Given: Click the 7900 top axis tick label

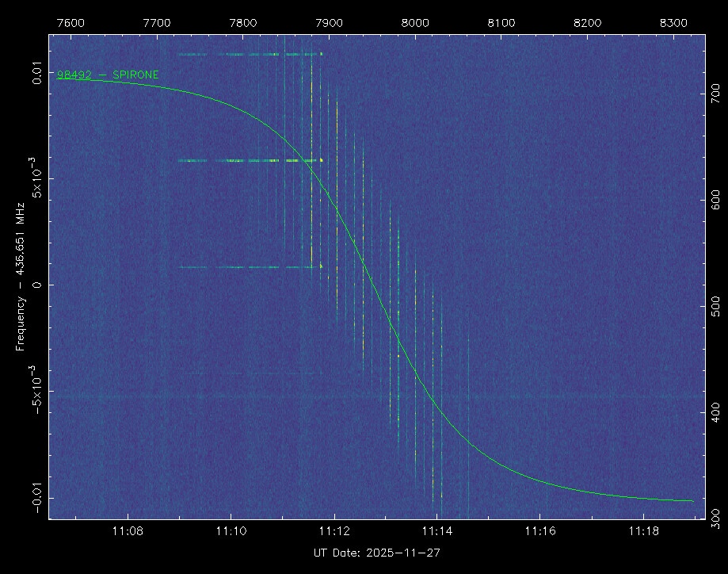Looking at the screenshot, I should click(329, 23).
